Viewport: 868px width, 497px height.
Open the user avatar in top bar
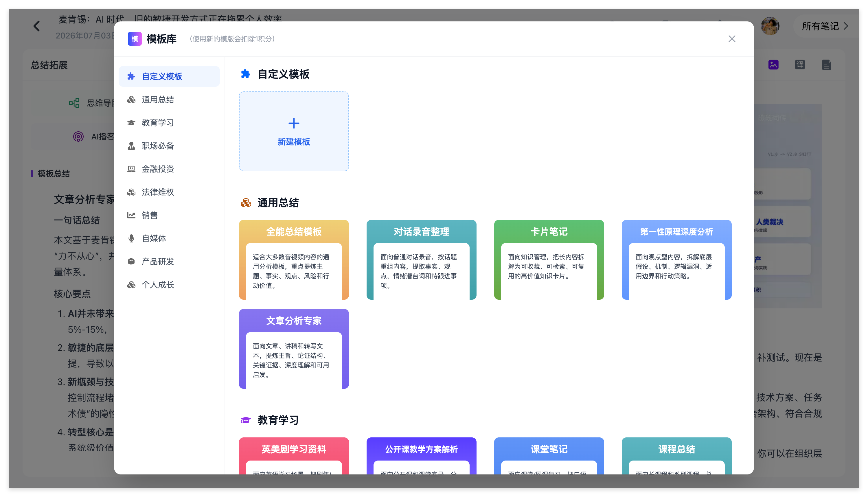point(770,26)
